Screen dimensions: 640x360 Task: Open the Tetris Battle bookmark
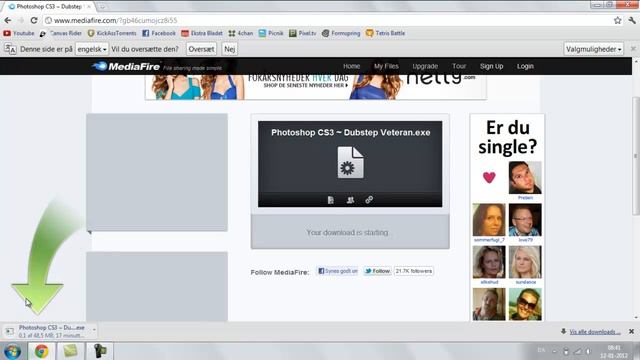click(385, 33)
